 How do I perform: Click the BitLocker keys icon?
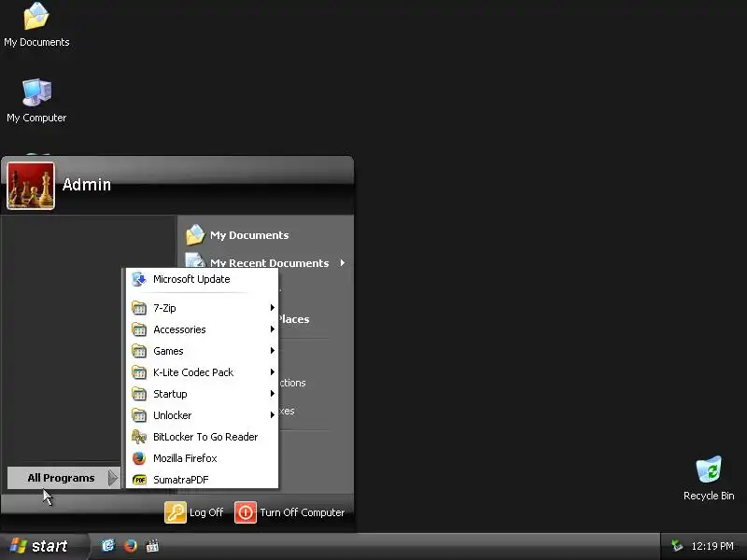(x=138, y=437)
